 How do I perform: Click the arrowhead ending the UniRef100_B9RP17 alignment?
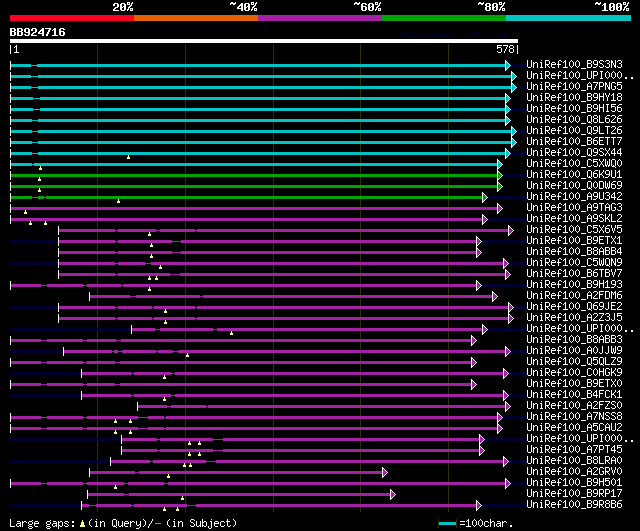(x=393, y=495)
